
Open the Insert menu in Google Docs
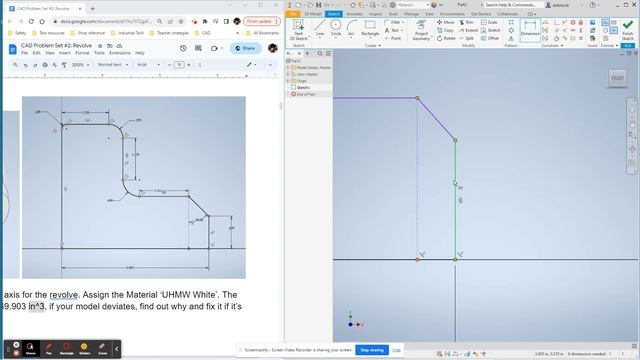pyautogui.click(x=64, y=53)
